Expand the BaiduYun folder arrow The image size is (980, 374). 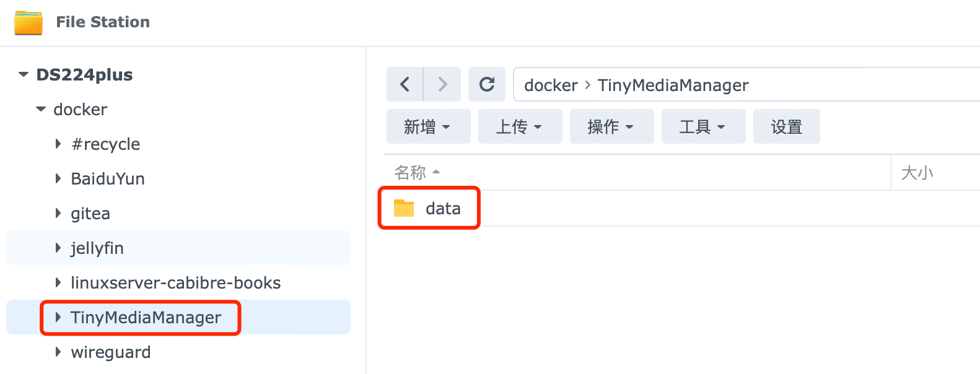[58, 179]
